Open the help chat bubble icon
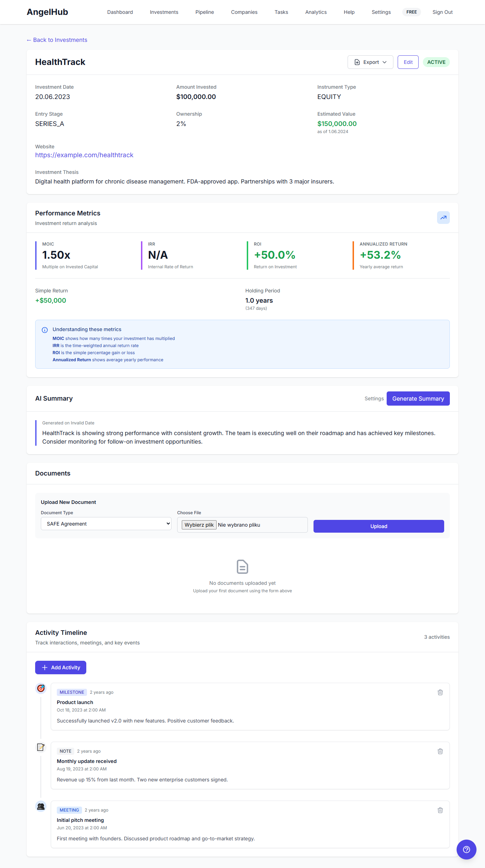 pyautogui.click(x=467, y=850)
